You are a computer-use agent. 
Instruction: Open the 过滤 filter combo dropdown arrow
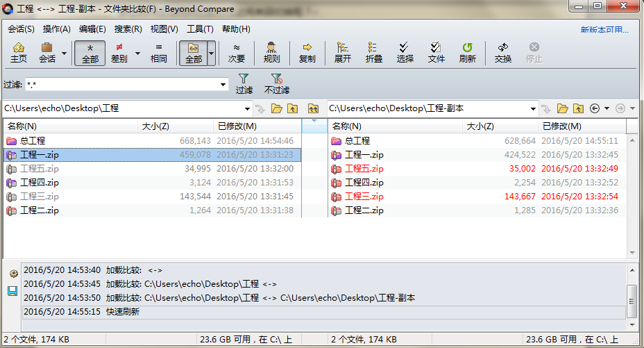pos(223,85)
